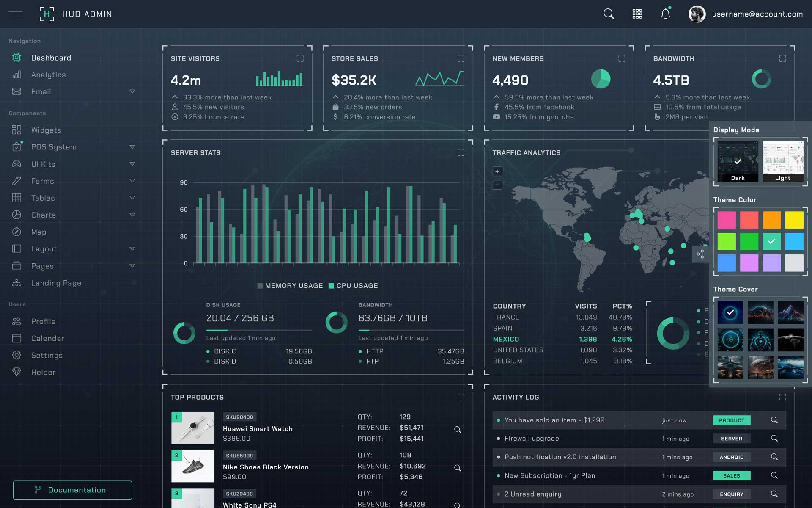Select the Light display mode

coord(782,161)
